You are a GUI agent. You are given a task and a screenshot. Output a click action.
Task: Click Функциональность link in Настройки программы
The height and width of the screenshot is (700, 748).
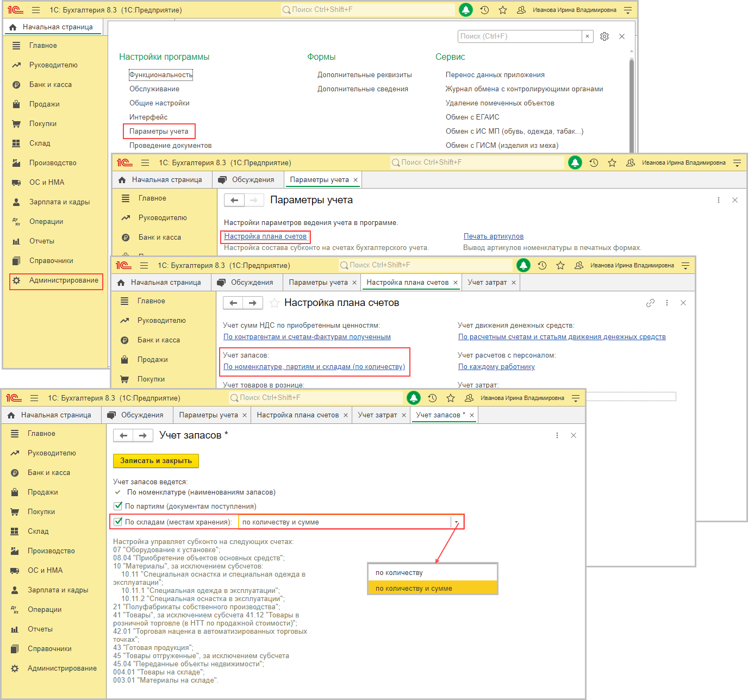[x=161, y=75]
